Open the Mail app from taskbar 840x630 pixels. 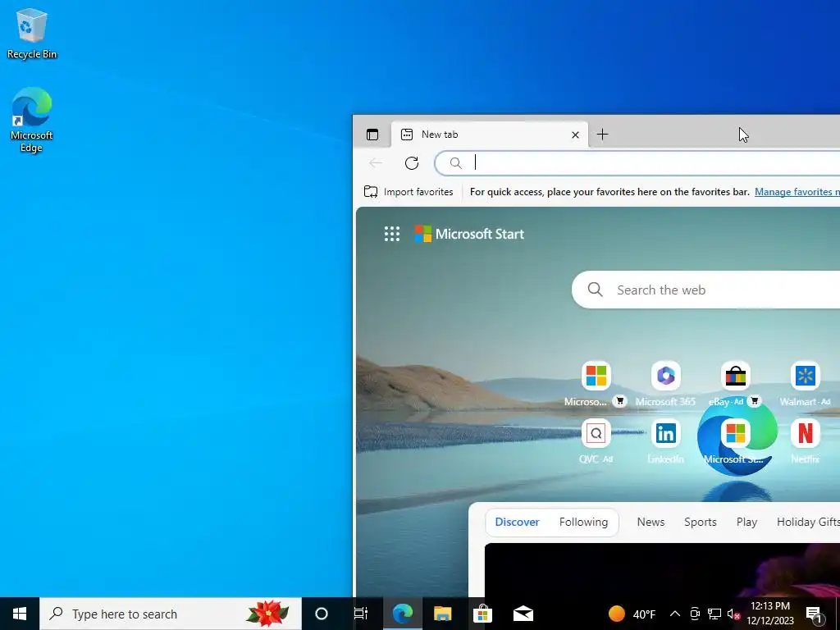point(523,614)
